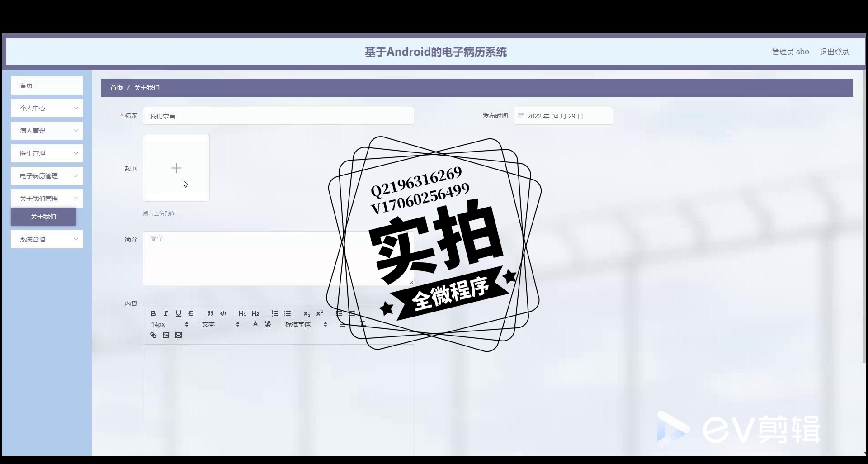Click the plus to upload a cover image
The width and height of the screenshot is (868, 464).
click(x=176, y=168)
